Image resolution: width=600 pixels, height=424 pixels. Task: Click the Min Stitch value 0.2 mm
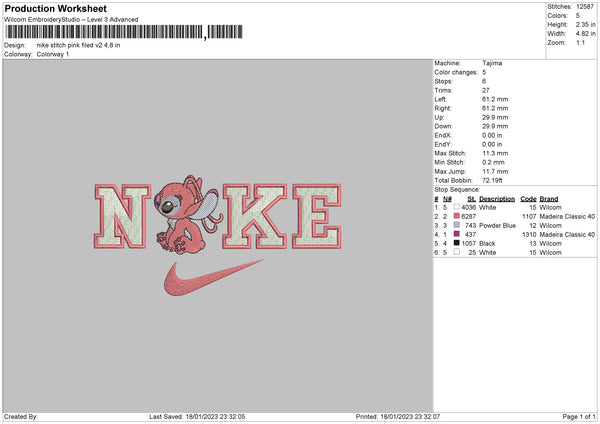493,162
